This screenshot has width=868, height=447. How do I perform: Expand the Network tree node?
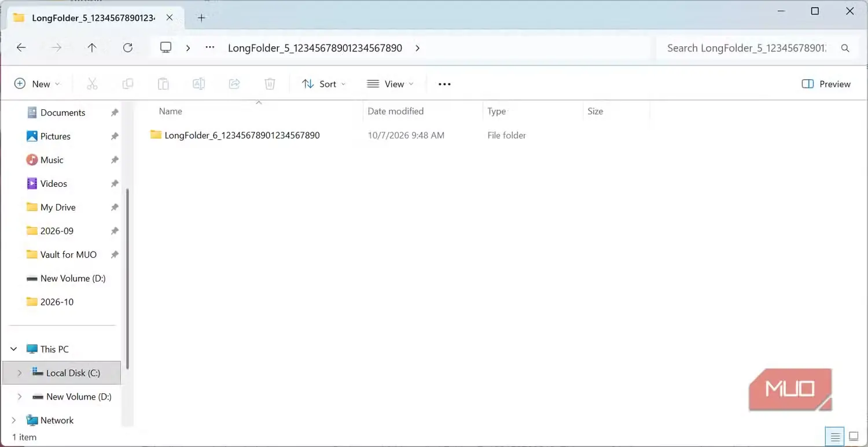[x=14, y=420]
